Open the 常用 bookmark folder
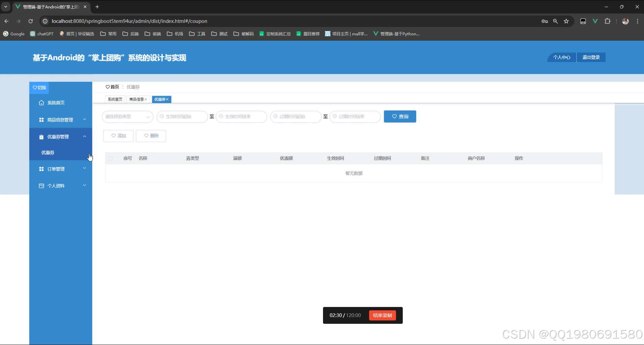 108,34
